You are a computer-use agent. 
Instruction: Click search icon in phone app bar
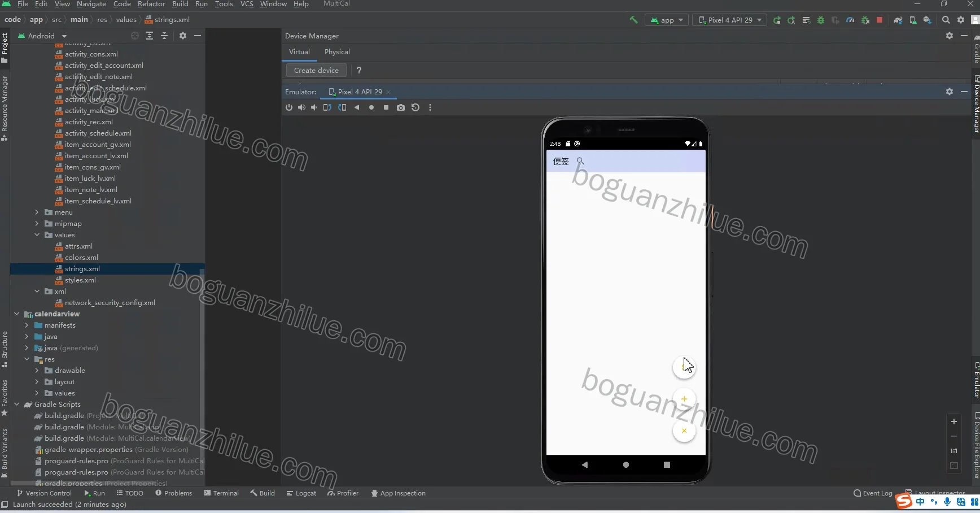(580, 161)
